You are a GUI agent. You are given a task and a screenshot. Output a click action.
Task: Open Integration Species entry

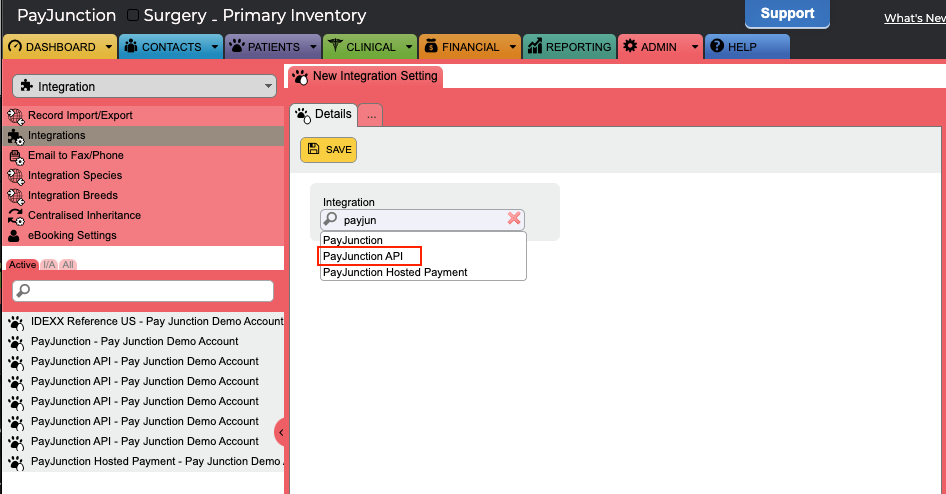(x=144, y=176)
